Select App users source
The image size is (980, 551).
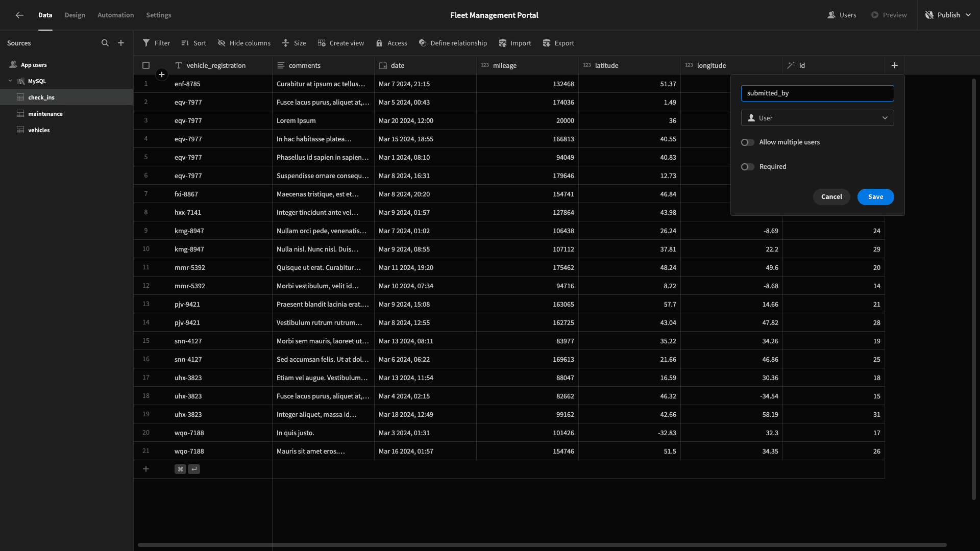[66, 65]
